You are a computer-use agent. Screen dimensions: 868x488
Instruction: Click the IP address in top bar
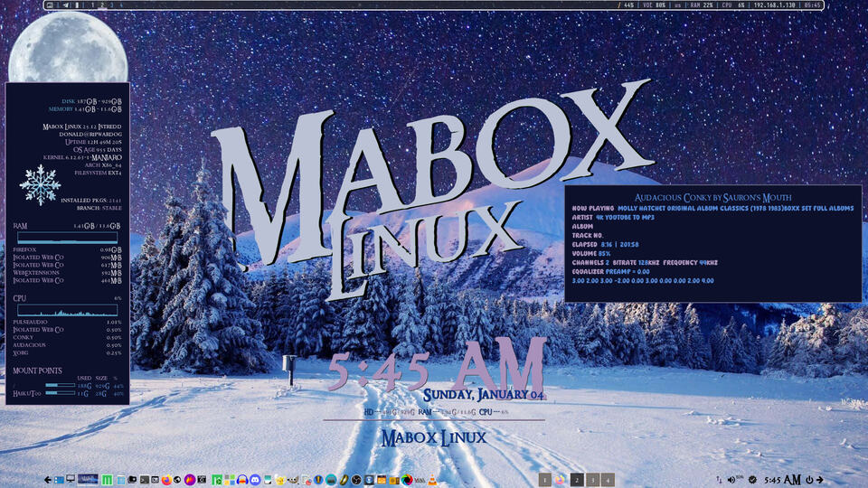(x=774, y=5)
